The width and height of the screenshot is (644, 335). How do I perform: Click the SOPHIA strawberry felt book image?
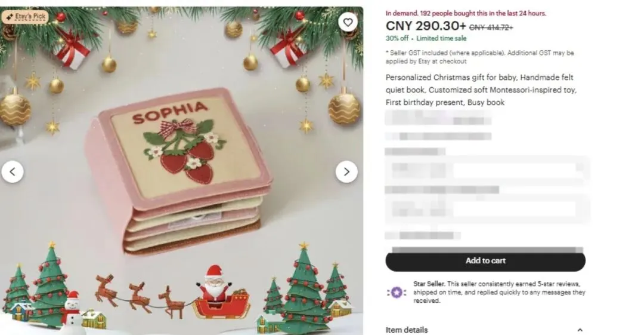179,171
